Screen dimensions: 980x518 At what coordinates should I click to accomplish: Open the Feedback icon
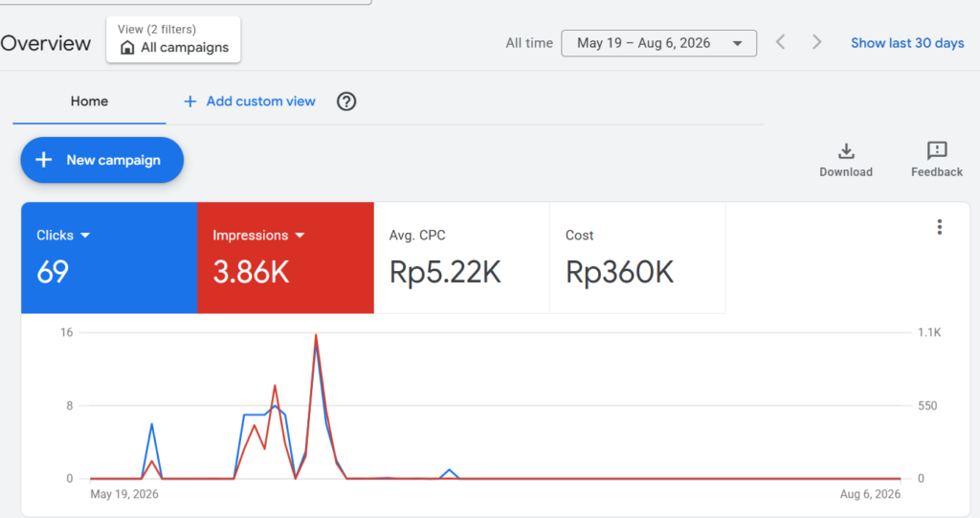[936, 150]
